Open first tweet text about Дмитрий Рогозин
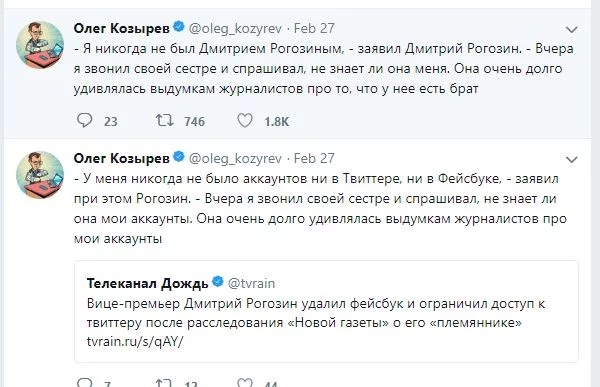This screenshot has height=387, width=600. [x=324, y=69]
